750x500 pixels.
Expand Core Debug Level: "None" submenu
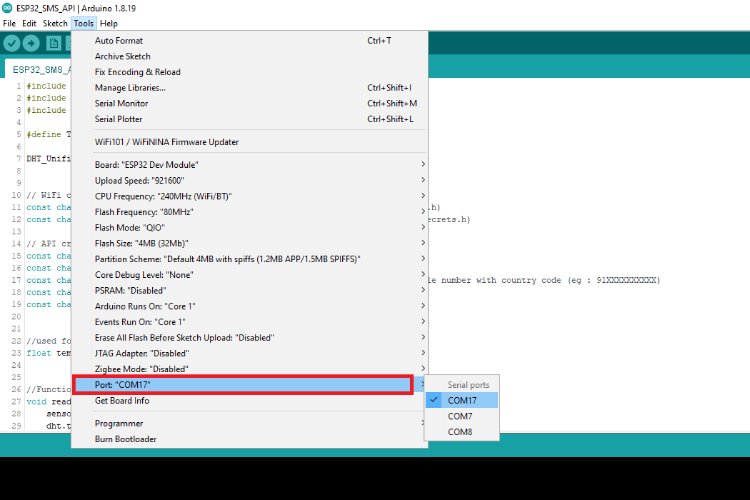(x=250, y=275)
